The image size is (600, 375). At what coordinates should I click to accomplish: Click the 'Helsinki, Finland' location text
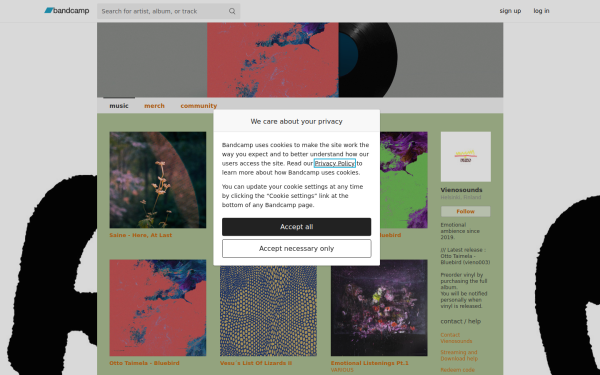[461, 197]
